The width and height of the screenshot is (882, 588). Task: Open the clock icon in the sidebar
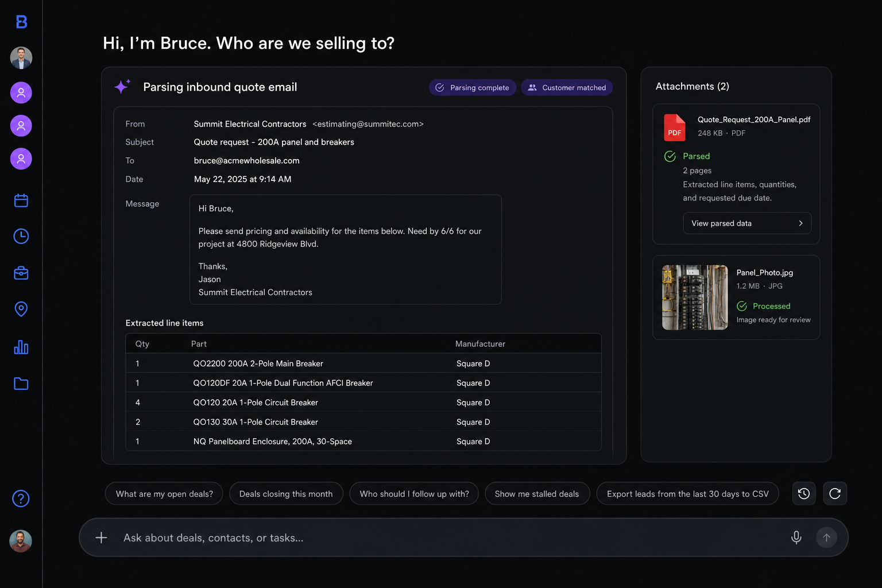[21, 236]
